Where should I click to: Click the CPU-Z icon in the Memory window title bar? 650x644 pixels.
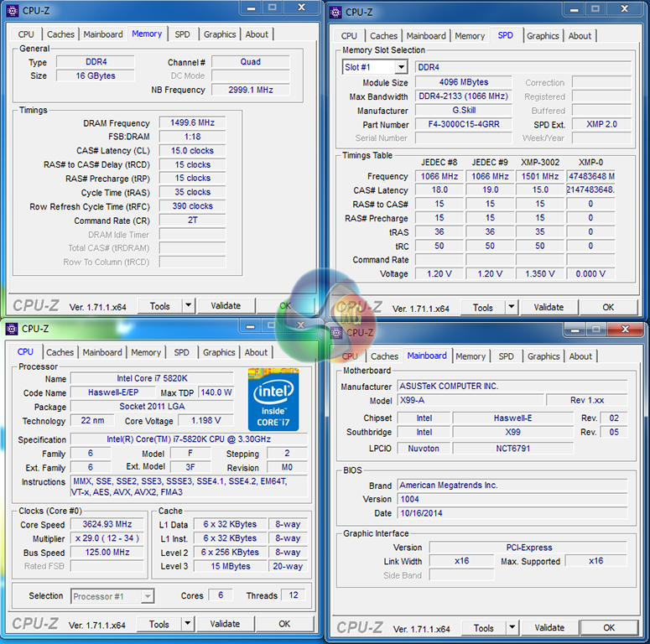click(12, 11)
